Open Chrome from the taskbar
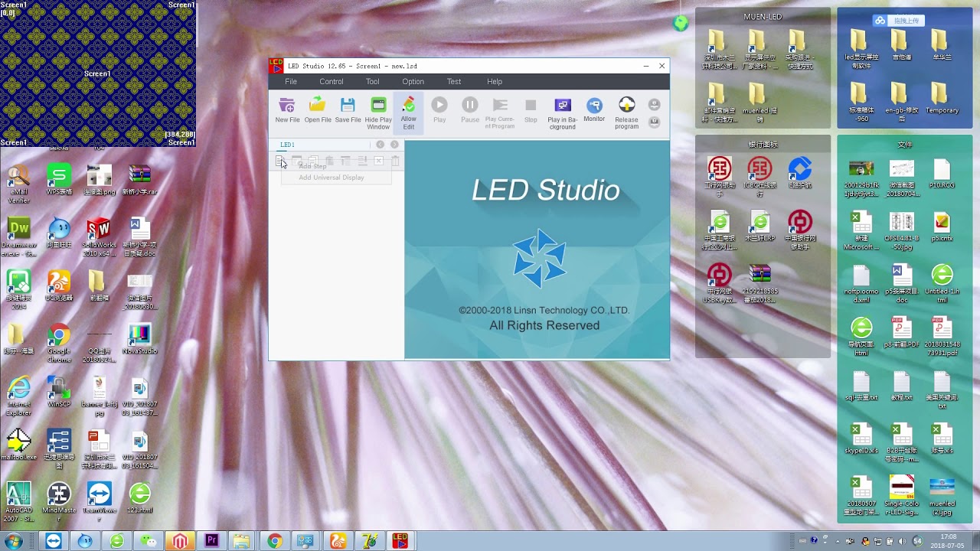 coord(274,541)
